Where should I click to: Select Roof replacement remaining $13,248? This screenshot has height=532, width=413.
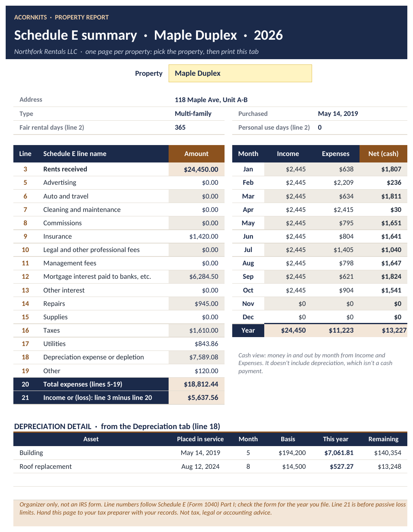(389, 466)
